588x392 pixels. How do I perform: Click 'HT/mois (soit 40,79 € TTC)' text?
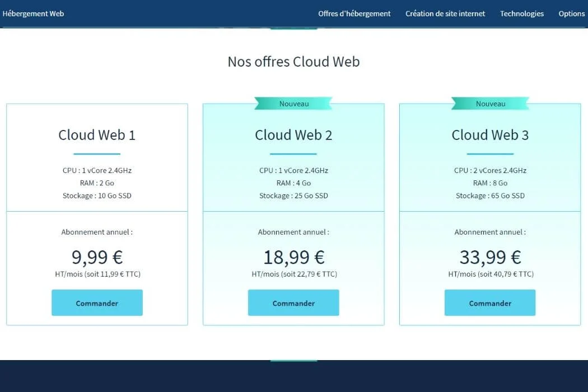491,274
